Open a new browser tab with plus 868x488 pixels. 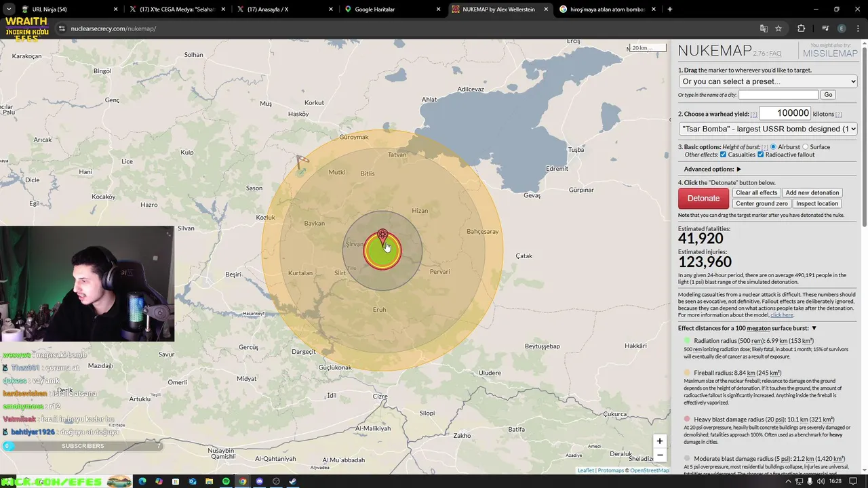coord(669,9)
